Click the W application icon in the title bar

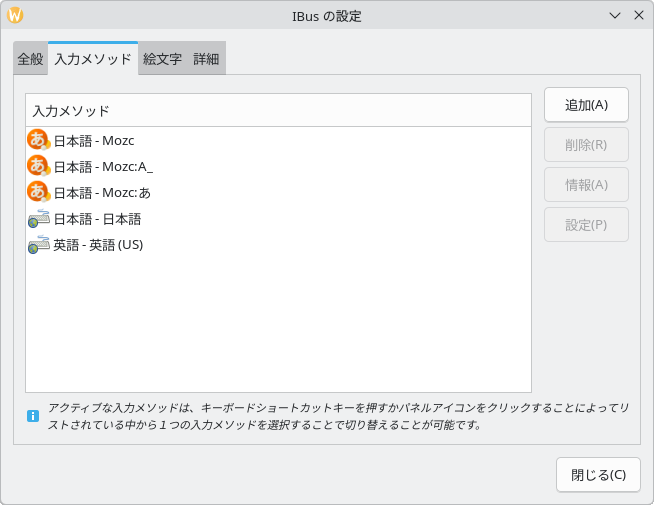[x=15, y=15]
